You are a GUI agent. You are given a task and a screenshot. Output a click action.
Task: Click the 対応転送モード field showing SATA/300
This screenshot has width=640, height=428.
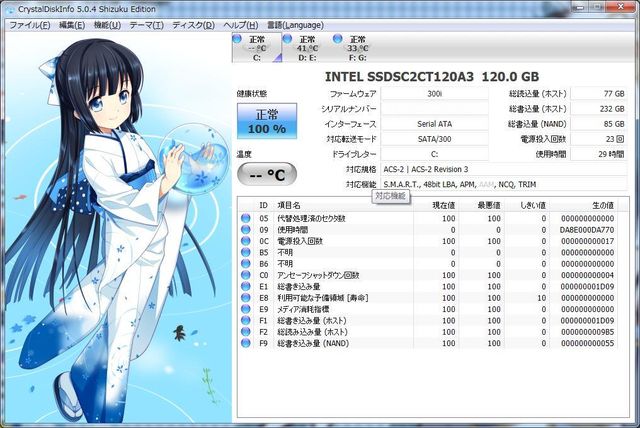tap(434, 139)
